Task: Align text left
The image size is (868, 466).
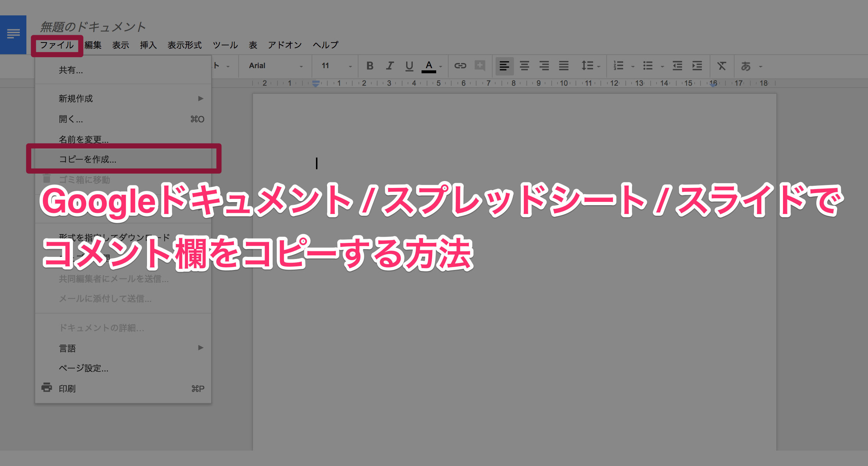Action: [x=504, y=66]
